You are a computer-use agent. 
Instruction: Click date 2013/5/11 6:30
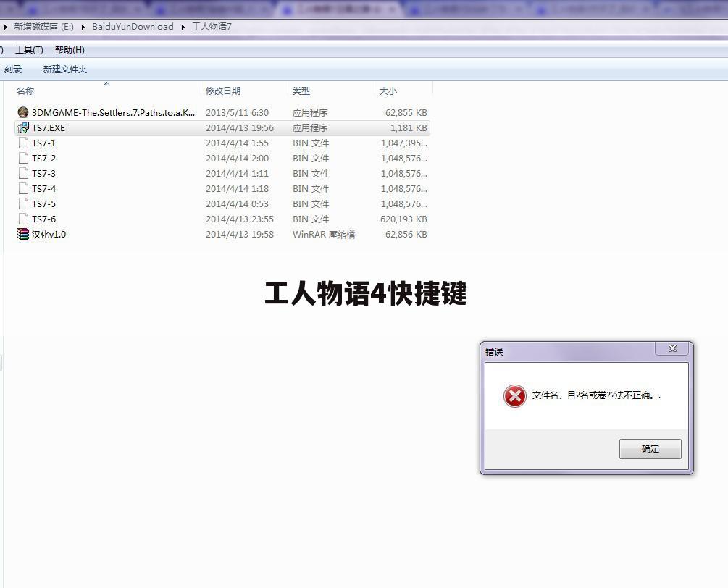point(237,112)
